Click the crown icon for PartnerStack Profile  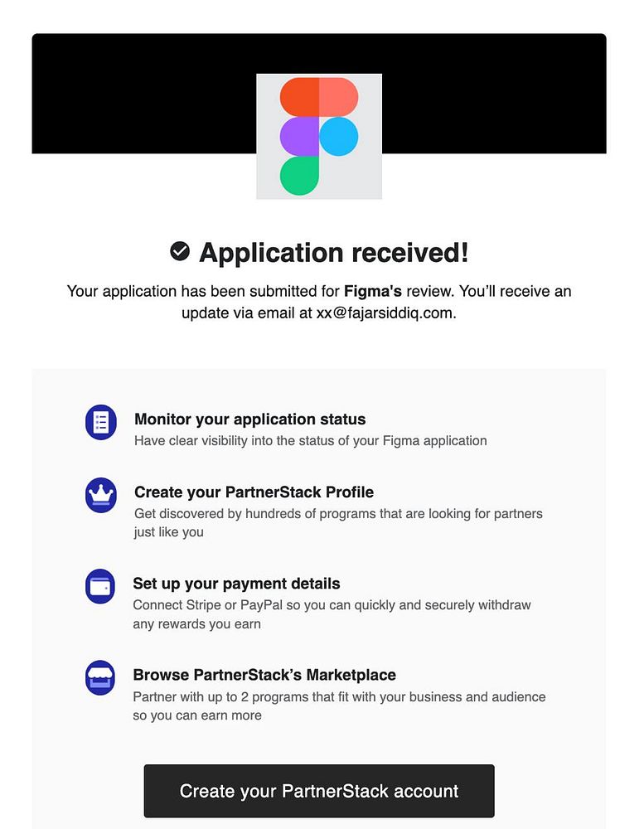click(x=100, y=495)
